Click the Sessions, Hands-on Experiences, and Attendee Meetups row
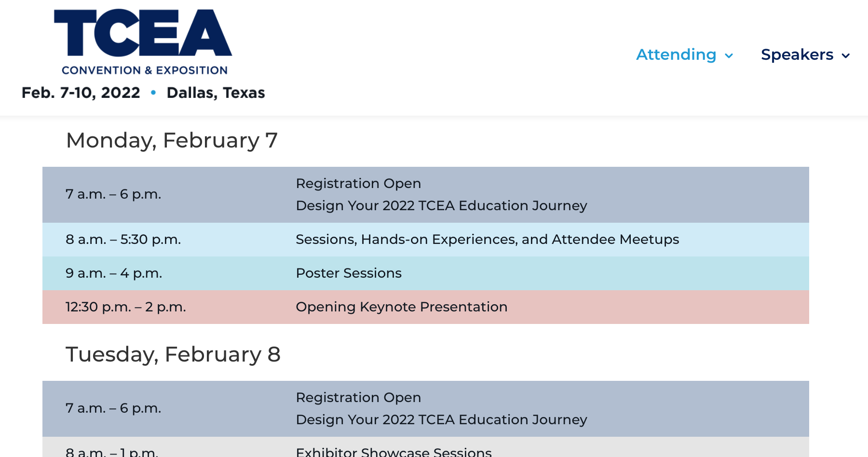This screenshot has height=457, width=868. click(x=488, y=239)
